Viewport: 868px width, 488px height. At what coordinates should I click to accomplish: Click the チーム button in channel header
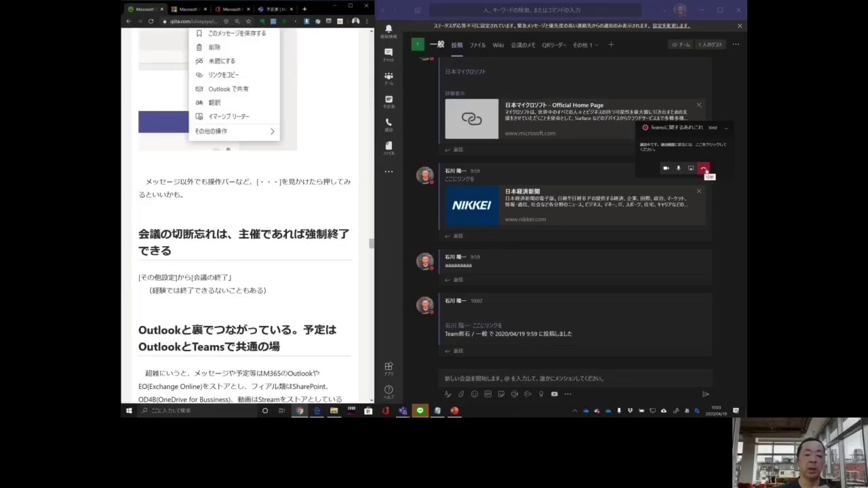[x=681, y=45]
